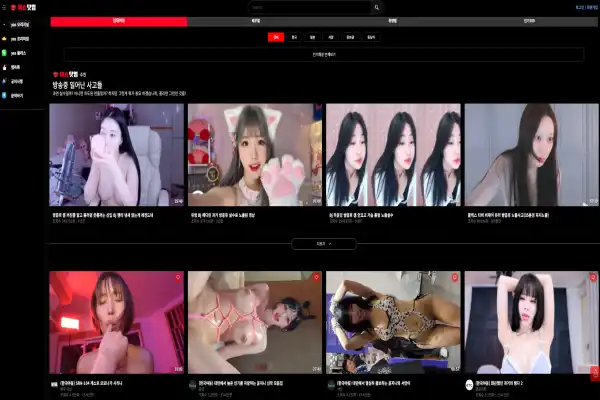This screenshot has height=400, width=600.
Task: Click the wide outlined banner button below the filters
Action: [323, 54]
